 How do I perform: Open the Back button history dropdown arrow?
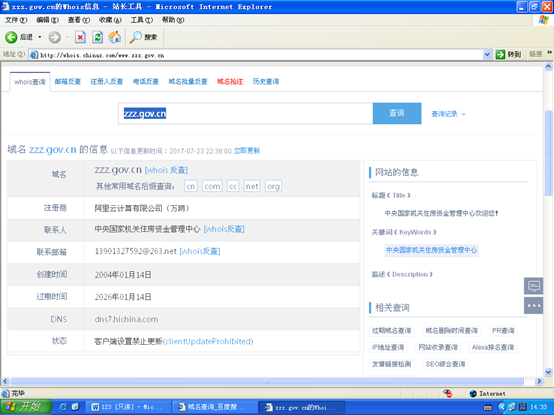click(x=40, y=37)
